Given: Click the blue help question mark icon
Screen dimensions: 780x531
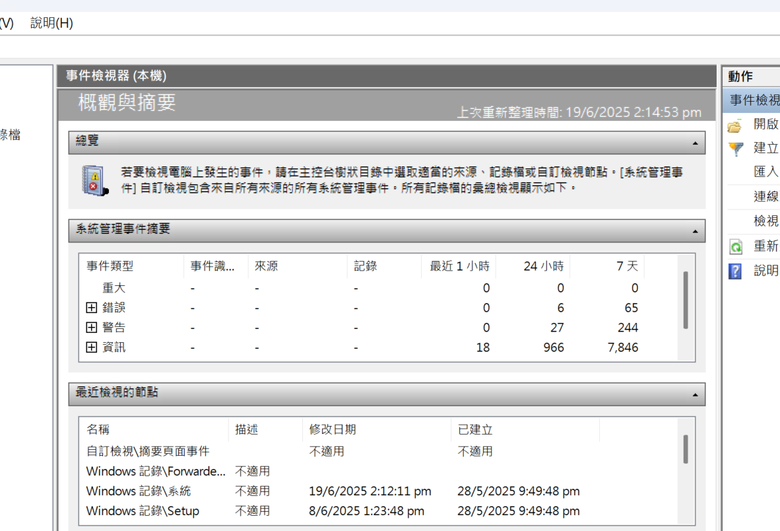Looking at the screenshot, I should [735, 271].
